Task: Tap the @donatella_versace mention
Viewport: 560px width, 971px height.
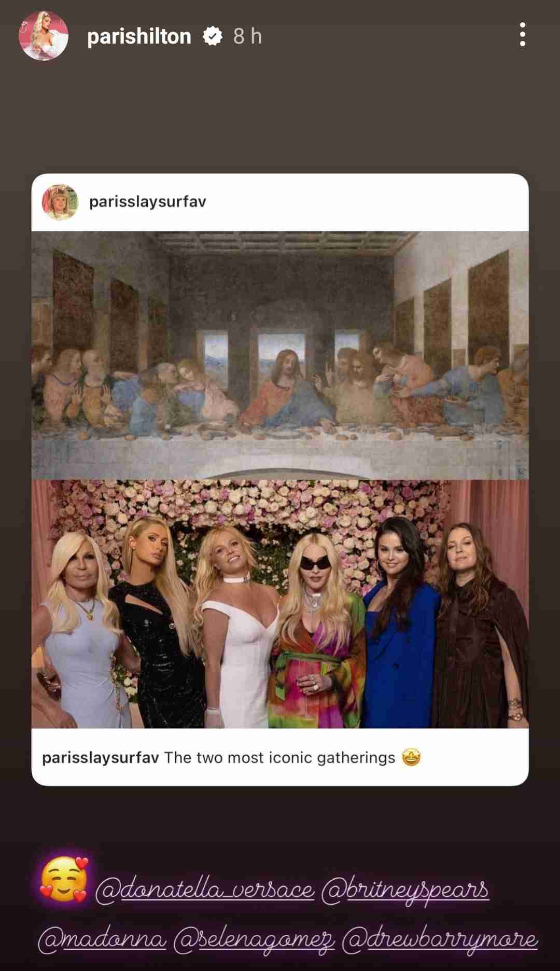Action: [205, 890]
